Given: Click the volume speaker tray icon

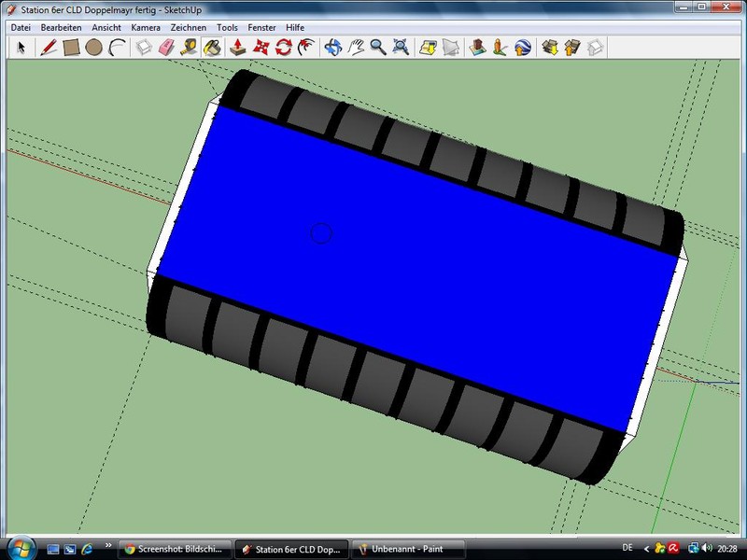Looking at the screenshot, I should [707, 549].
